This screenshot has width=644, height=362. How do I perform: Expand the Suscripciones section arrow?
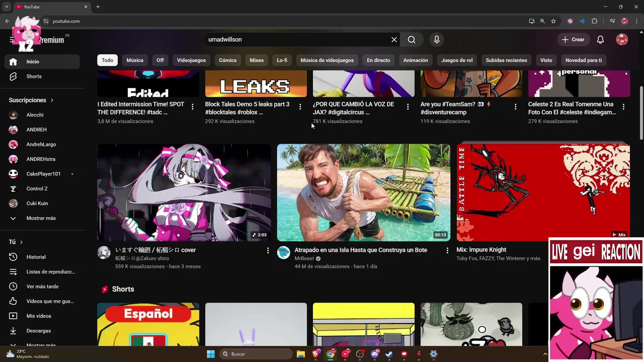pos(52,100)
